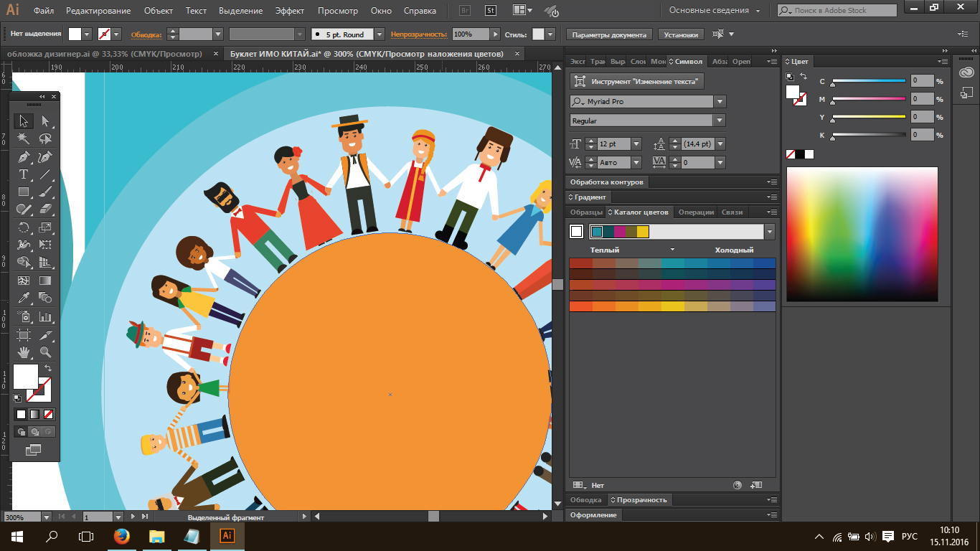
Task: Open the Просмотр menu
Action: pyautogui.click(x=338, y=11)
